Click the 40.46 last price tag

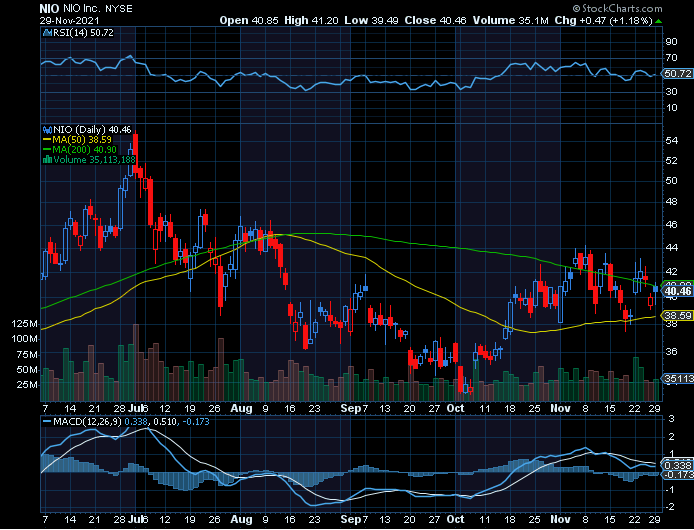click(x=677, y=291)
